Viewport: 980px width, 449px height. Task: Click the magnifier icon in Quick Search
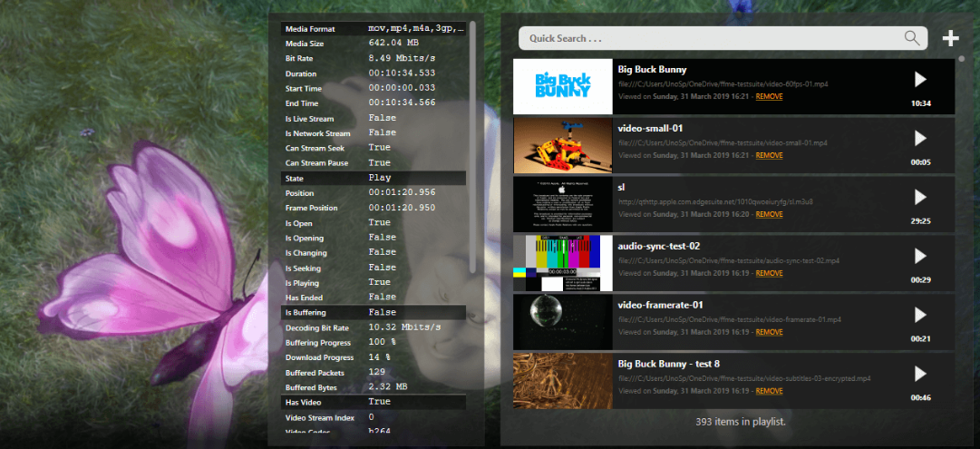click(x=911, y=38)
